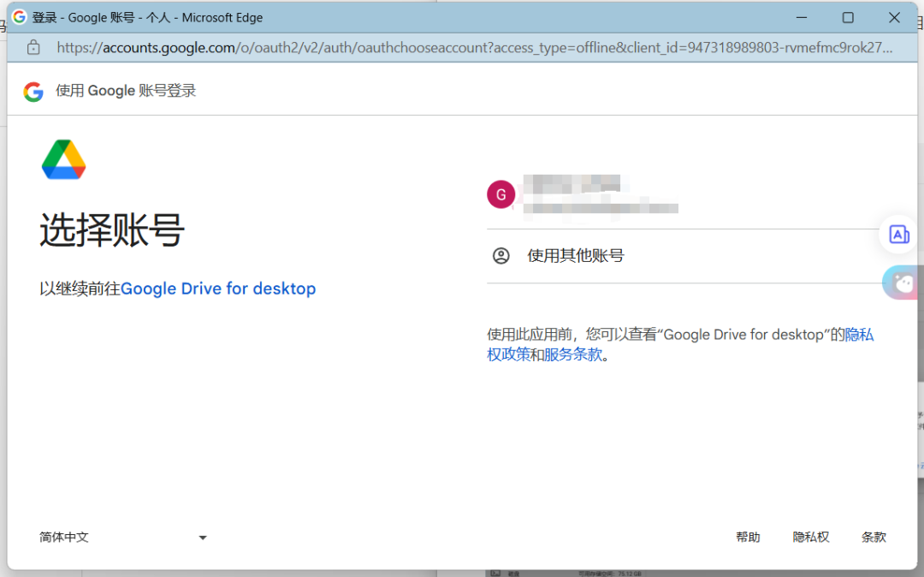The width and height of the screenshot is (924, 577).
Task: Click 帮助 footer link
Action: pyautogui.click(x=748, y=537)
